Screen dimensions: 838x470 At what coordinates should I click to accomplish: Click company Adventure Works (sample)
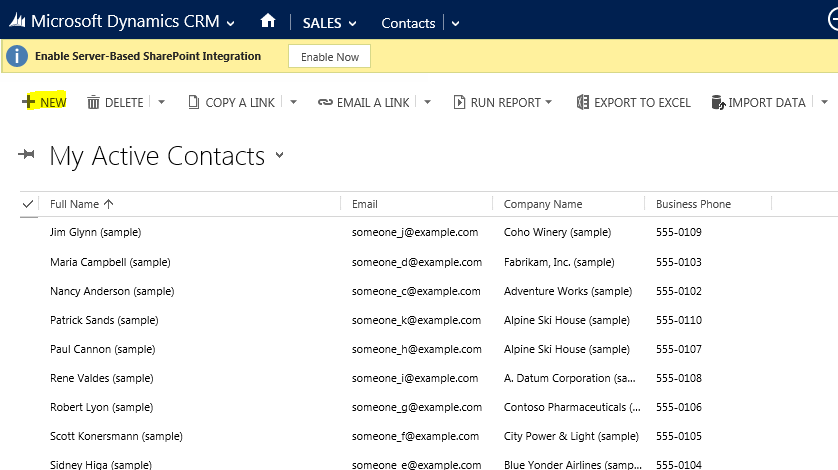[568, 291]
